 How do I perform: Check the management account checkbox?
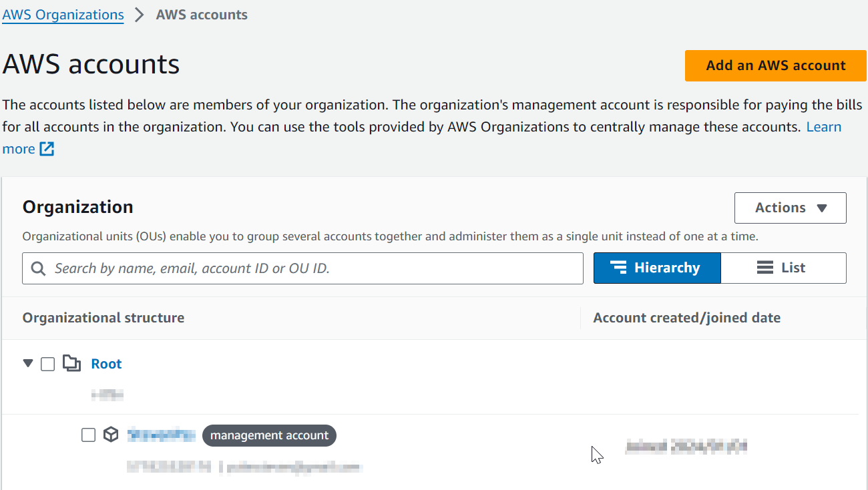(88, 435)
